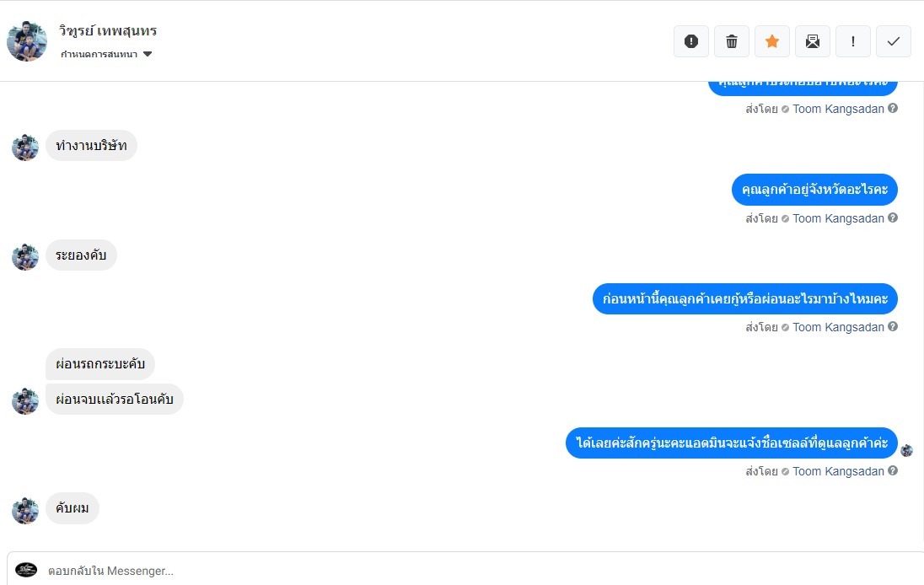Click the received message ระยองคับ
Image resolution: width=924 pixels, height=585 pixels.
81,255
